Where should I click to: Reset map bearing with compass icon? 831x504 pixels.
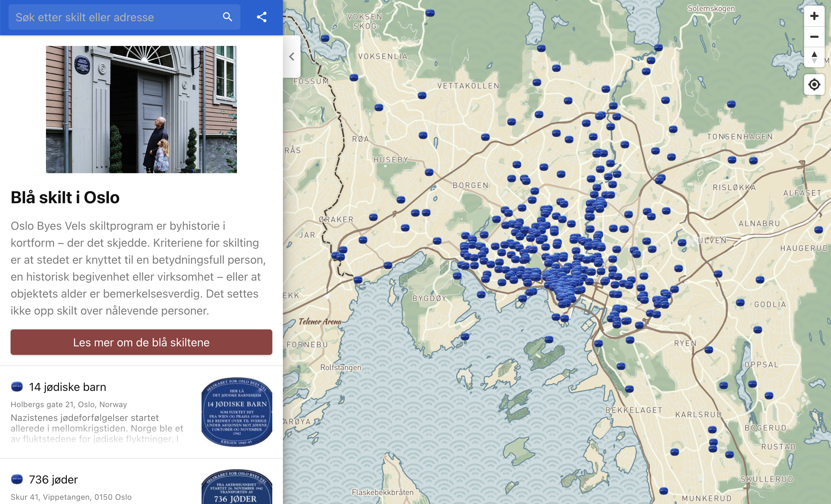(814, 57)
